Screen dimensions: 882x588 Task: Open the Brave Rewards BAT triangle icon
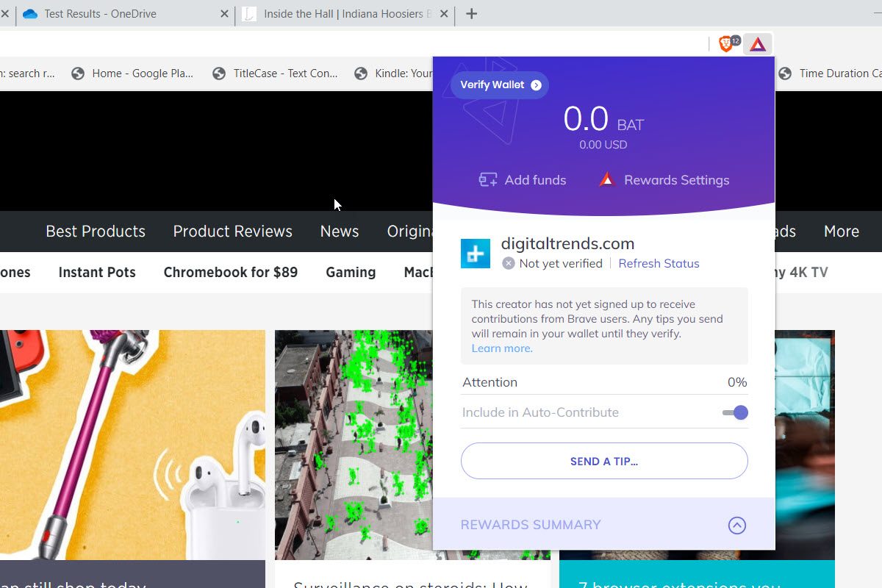click(x=758, y=44)
